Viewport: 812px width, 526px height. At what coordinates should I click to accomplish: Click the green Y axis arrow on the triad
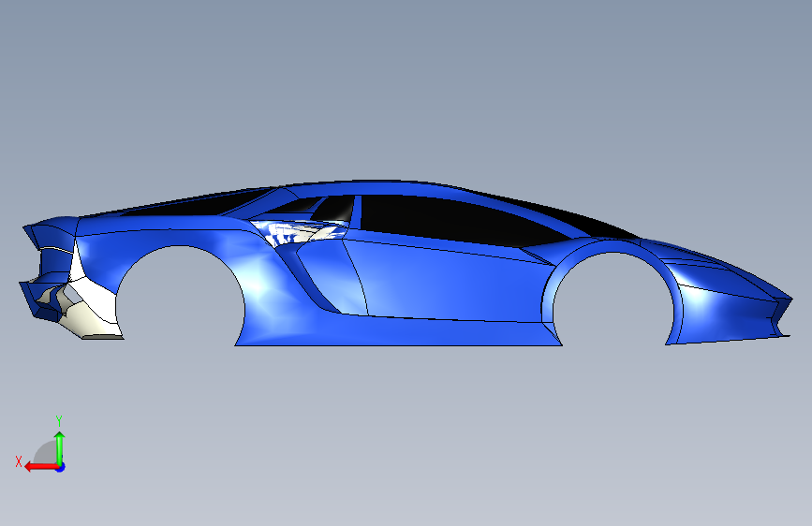tap(60, 448)
